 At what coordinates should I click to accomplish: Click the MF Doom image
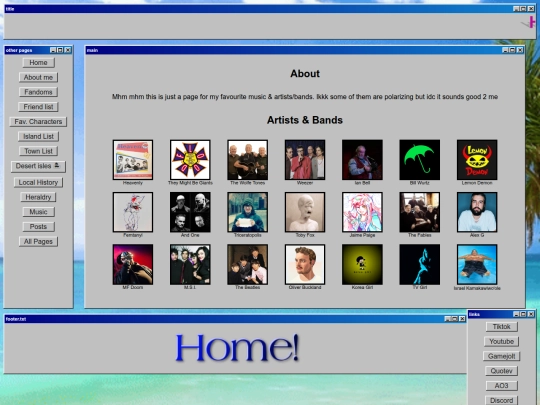(x=133, y=264)
